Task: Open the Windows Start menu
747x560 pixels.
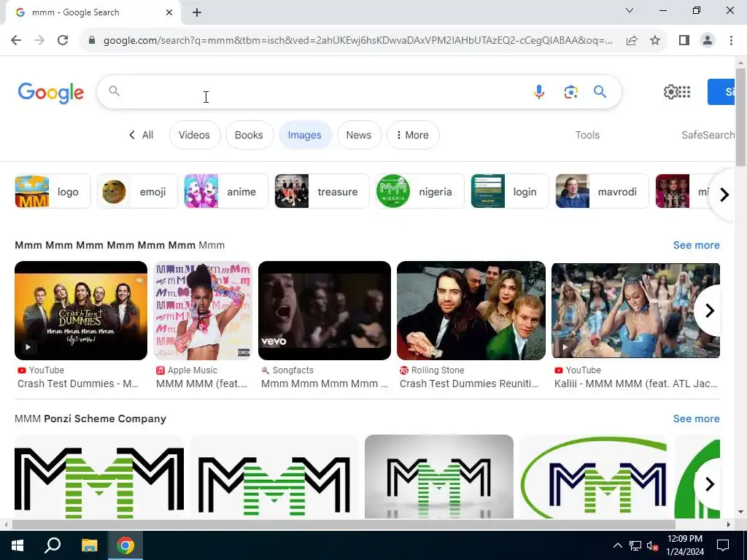Action: pos(18,545)
